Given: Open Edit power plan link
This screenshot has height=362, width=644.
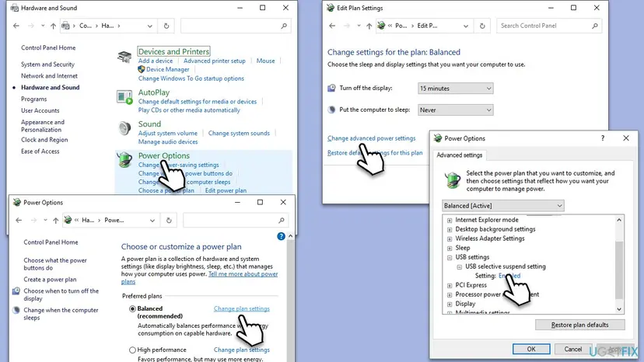Looking at the screenshot, I should pos(226,190).
